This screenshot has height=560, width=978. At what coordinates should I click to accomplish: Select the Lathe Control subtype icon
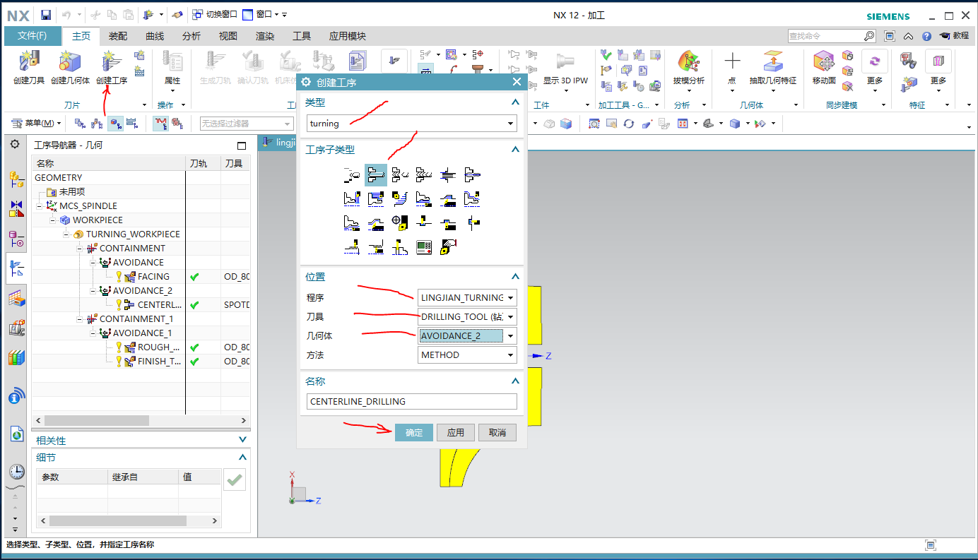point(424,247)
